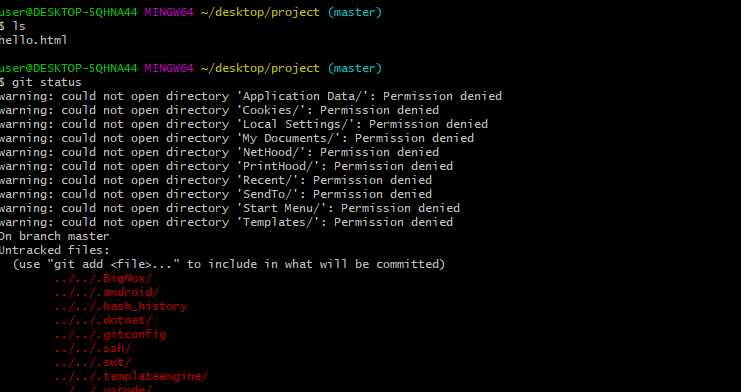Click the cyan (master) label in first prompt

[x=354, y=13]
